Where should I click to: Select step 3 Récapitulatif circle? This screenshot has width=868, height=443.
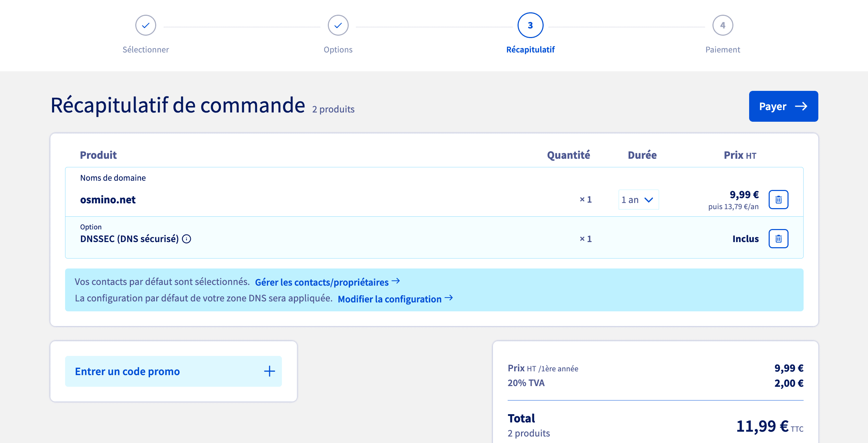click(530, 25)
